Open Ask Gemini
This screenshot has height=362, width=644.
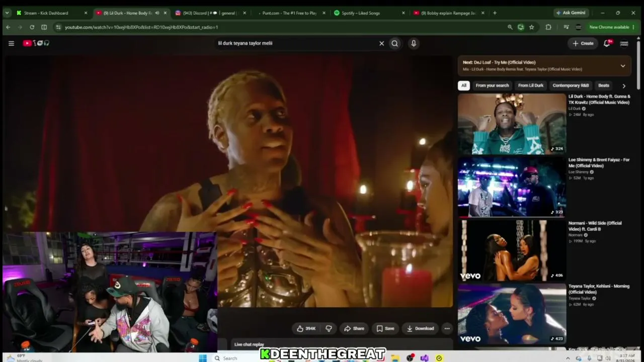[x=571, y=13]
